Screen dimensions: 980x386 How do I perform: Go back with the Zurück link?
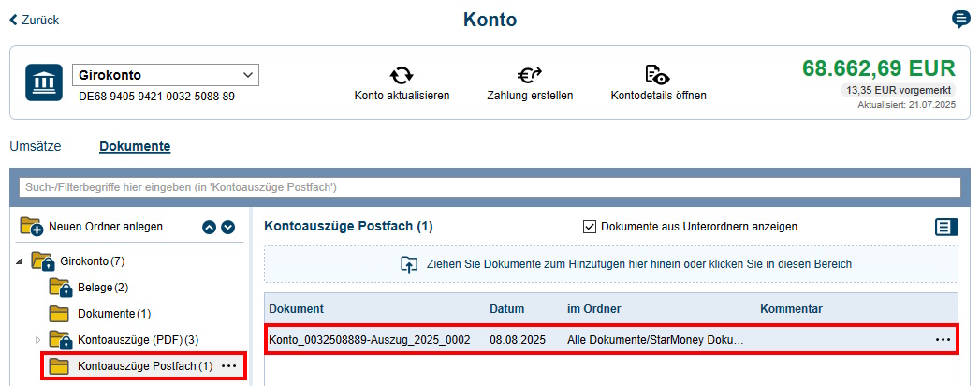(34, 20)
